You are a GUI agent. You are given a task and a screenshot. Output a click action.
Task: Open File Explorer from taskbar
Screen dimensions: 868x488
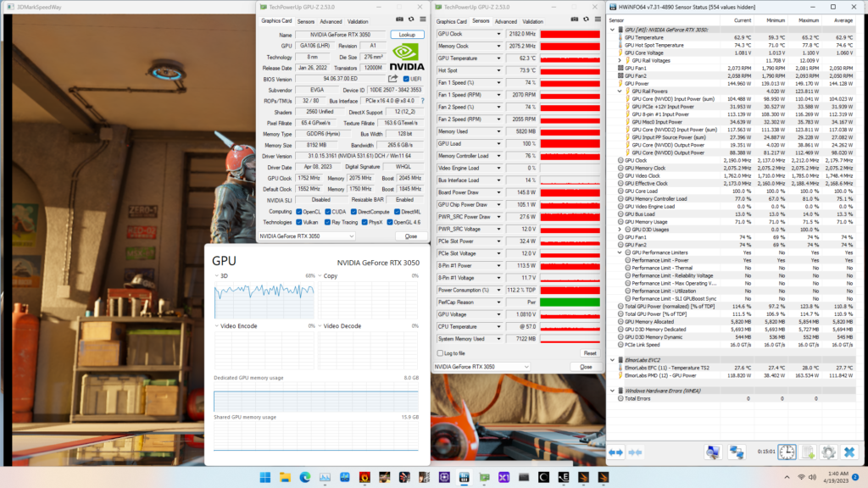285,478
